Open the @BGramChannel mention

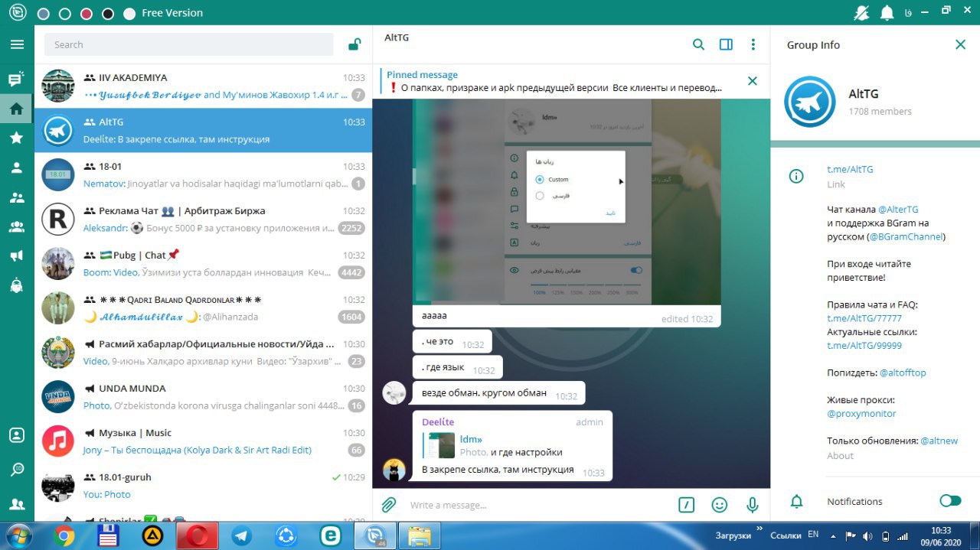coord(906,236)
